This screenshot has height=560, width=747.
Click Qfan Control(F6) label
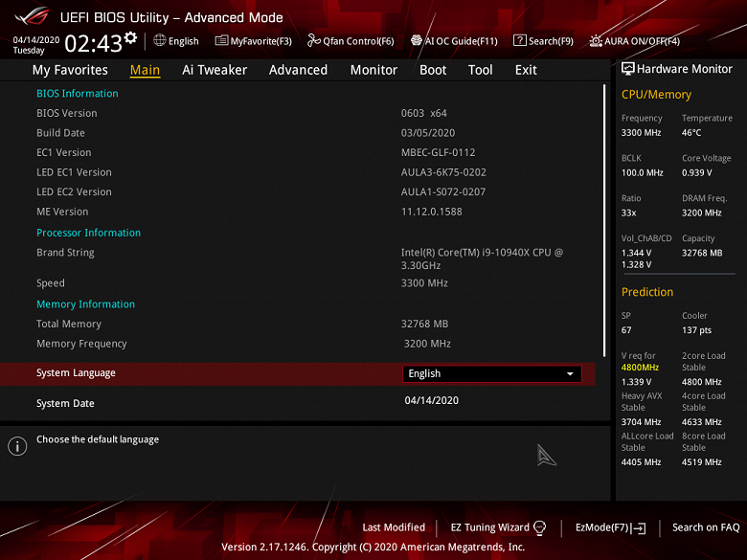358,41
